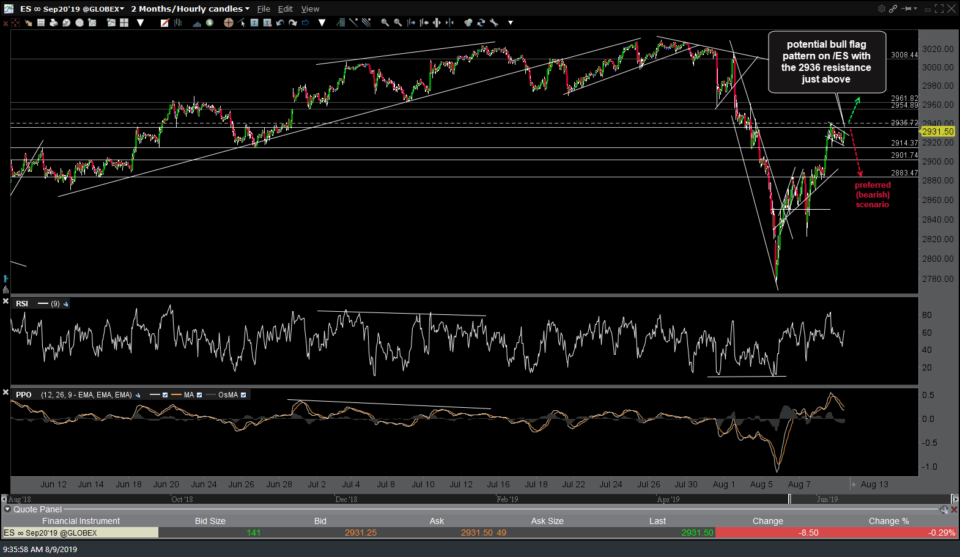Click the redo arrow icon
The image size is (960, 557).
tap(293, 23)
